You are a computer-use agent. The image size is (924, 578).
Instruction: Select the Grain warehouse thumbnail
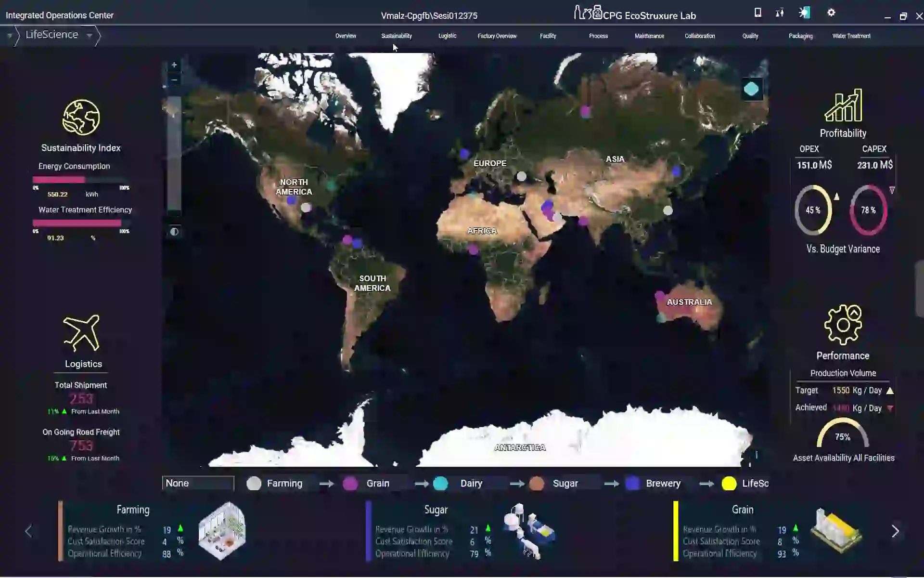[x=836, y=530]
